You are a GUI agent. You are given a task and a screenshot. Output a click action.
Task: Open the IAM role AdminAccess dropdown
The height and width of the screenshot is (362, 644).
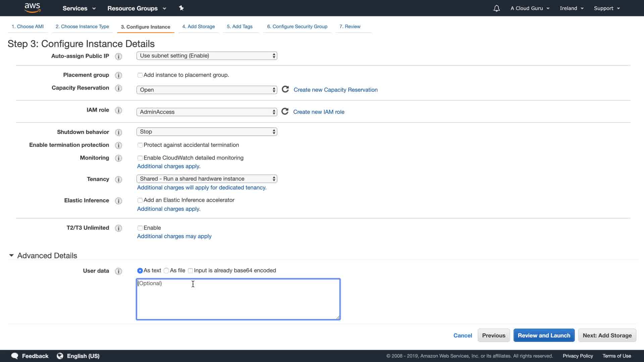[207, 112]
